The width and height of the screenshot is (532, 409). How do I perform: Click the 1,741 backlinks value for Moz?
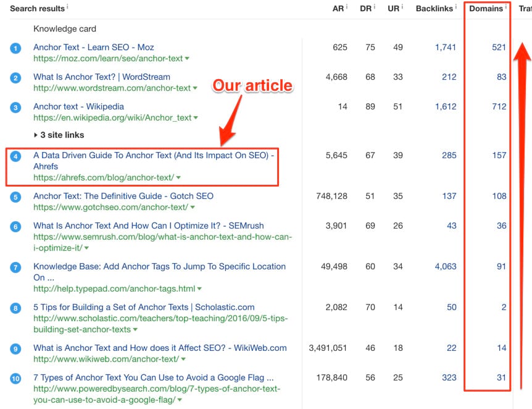tap(446, 47)
